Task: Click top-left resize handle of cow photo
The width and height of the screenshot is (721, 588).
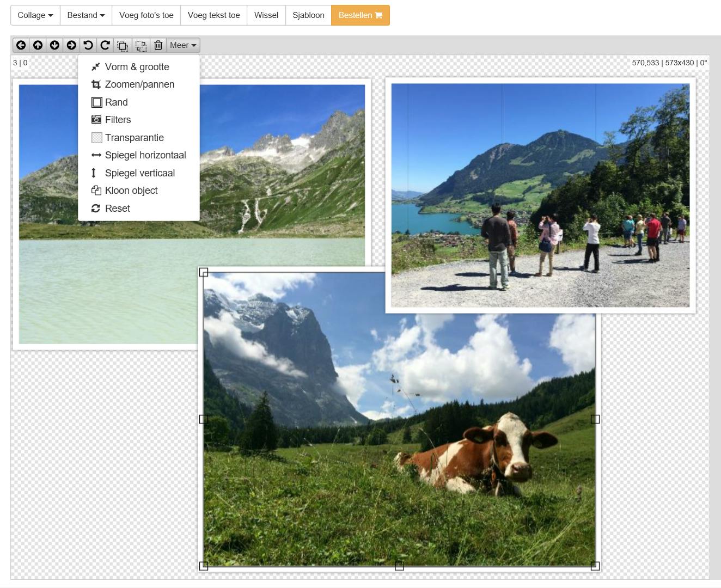Action: pyautogui.click(x=204, y=272)
